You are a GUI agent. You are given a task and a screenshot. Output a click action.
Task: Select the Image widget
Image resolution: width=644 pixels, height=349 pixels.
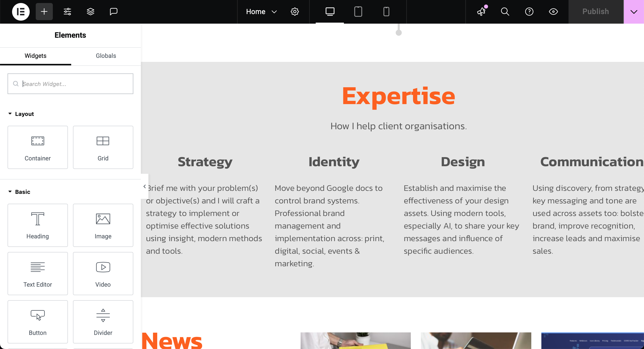coord(103,225)
